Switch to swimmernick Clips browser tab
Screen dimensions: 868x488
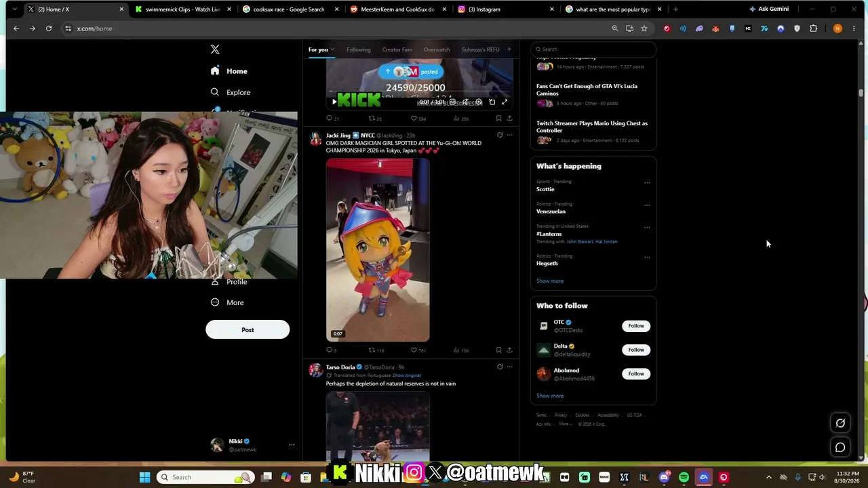183,9
